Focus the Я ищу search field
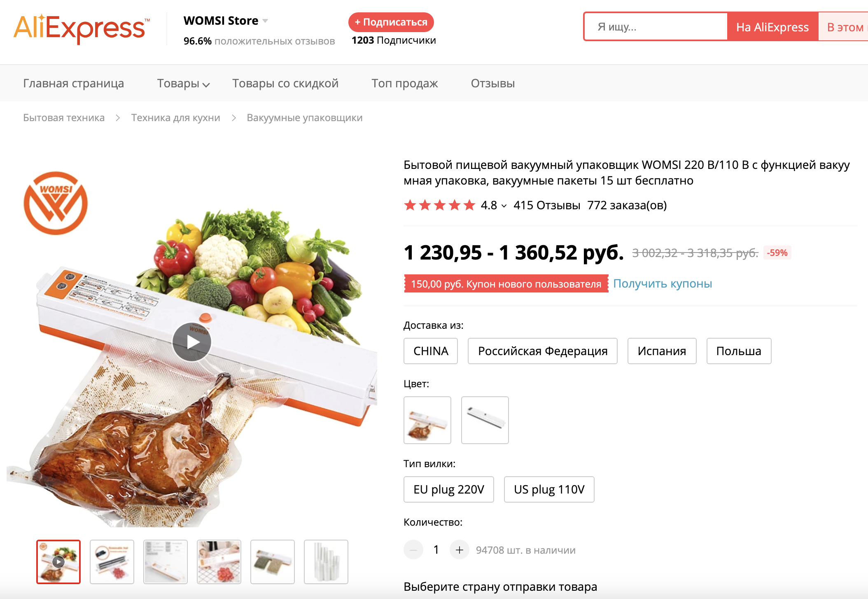868x599 pixels. [656, 27]
